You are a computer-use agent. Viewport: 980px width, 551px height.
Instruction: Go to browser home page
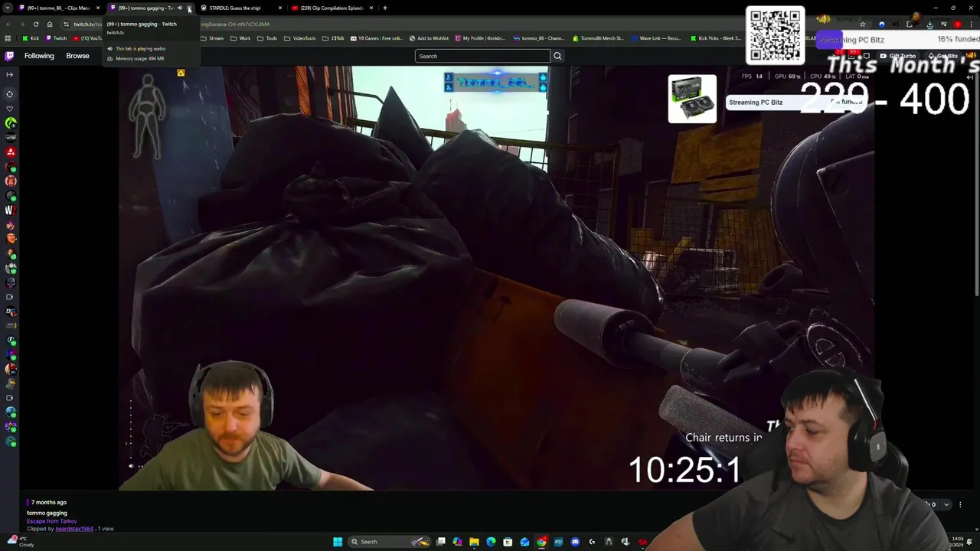pyautogui.click(x=50, y=24)
